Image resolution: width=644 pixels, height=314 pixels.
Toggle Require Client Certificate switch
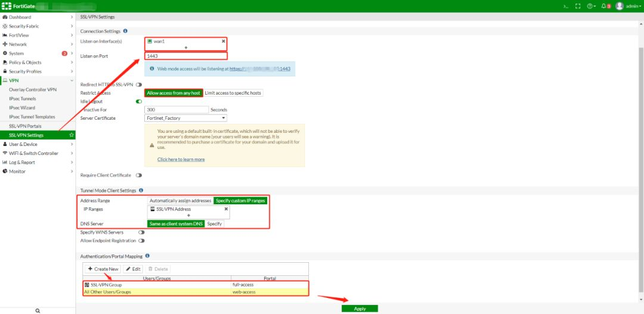tap(139, 175)
